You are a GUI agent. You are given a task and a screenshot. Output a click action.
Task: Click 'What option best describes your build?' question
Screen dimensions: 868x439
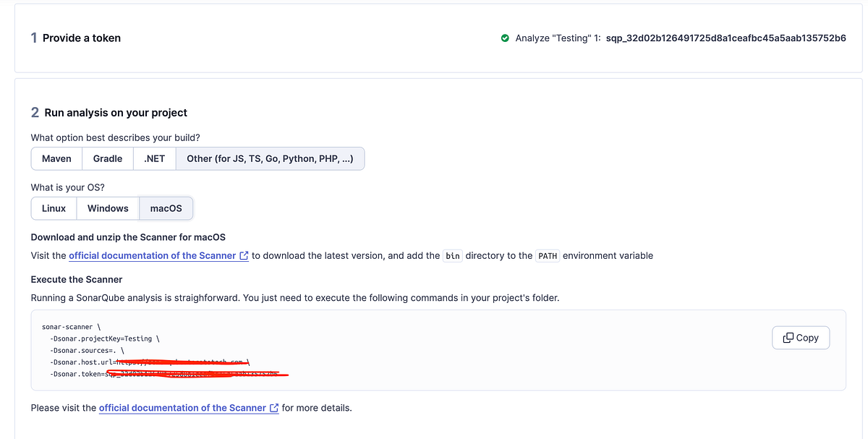[x=116, y=137]
